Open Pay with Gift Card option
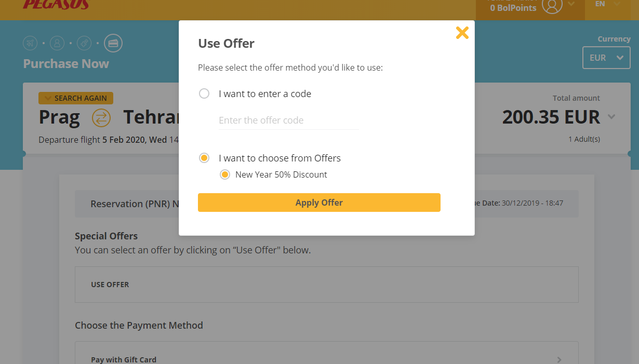The width and height of the screenshot is (639, 364). (x=327, y=356)
